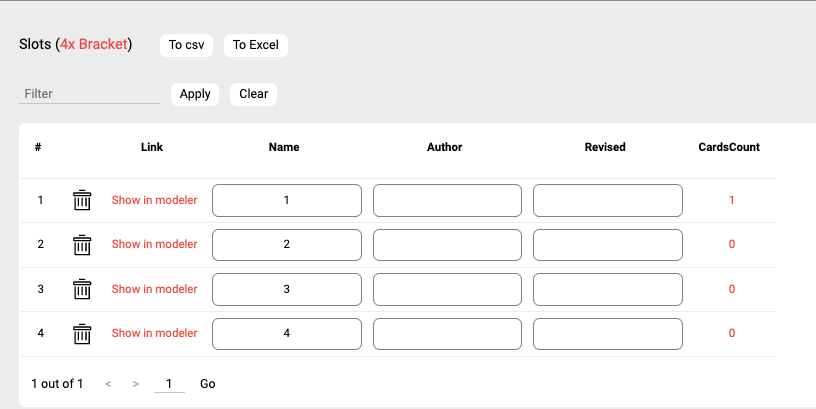Delete slot row 1 with trash icon

pos(82,200)
